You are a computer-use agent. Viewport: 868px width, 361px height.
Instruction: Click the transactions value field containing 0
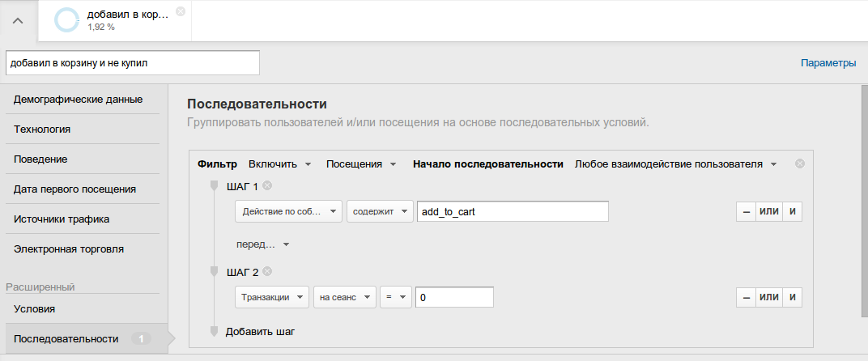(x=454, y=297)
